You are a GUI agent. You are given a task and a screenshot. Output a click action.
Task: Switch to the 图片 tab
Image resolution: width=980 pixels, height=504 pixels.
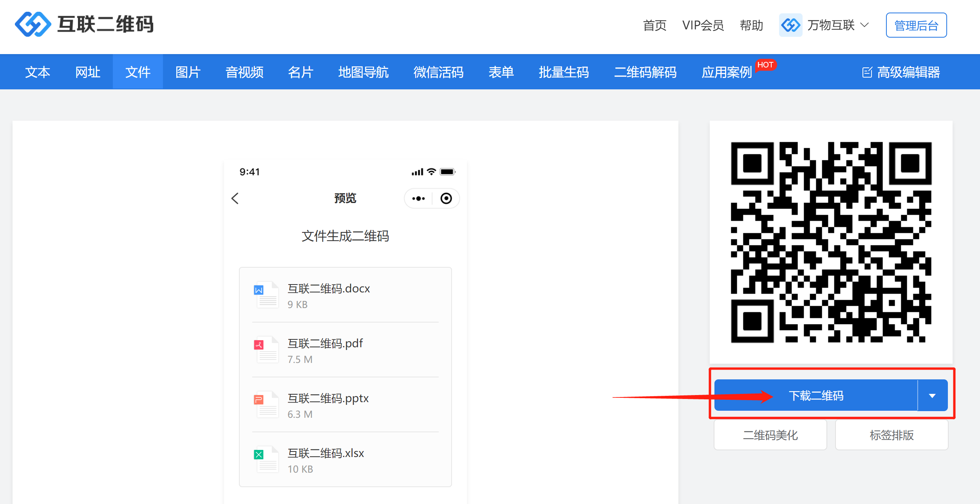188,73
